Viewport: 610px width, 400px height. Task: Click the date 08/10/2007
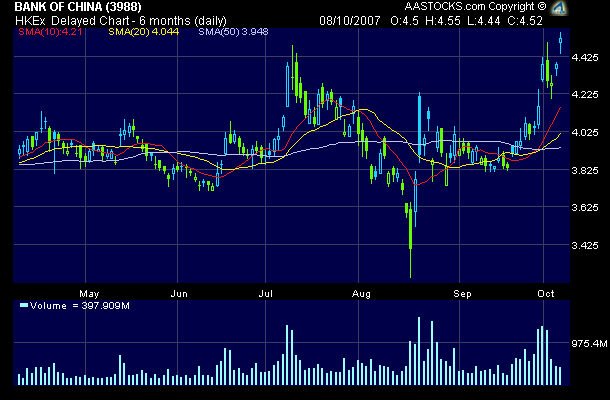[x=350, y=21]
